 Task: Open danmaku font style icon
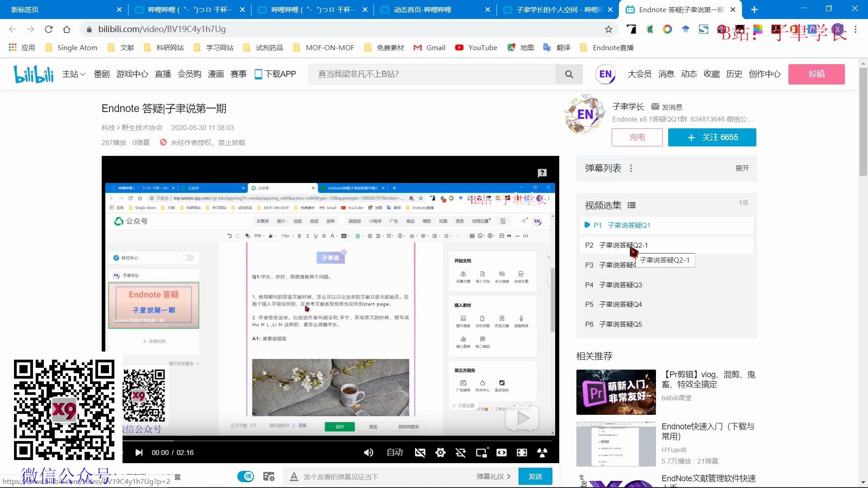point(294,476)
